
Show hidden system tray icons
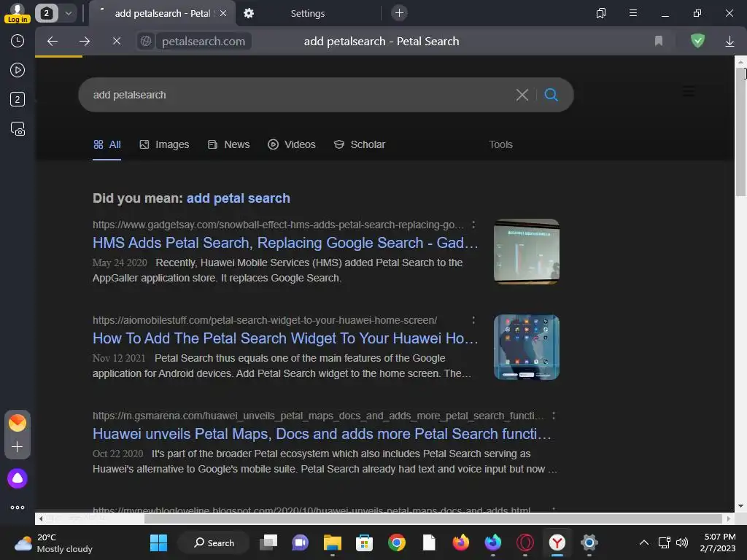(643, 542)
